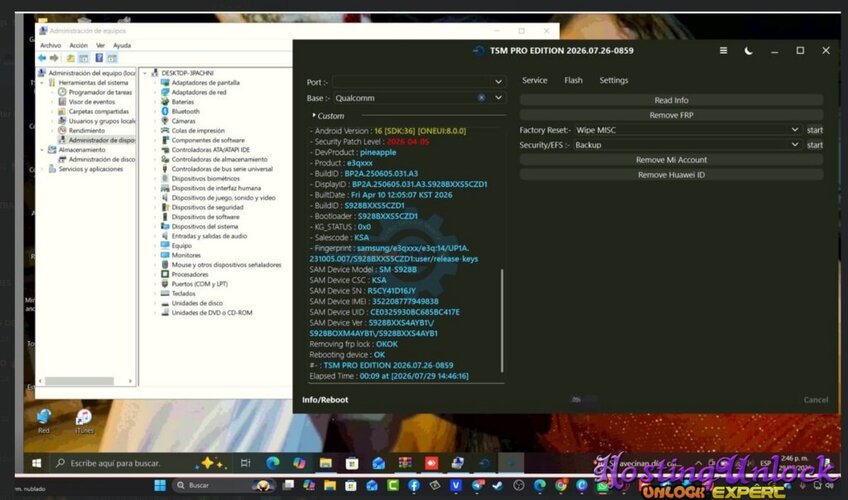Select Puertos (COM y LPT) category
The height and width of the screenshot is (500, 848).
click(x=199, y=284)
